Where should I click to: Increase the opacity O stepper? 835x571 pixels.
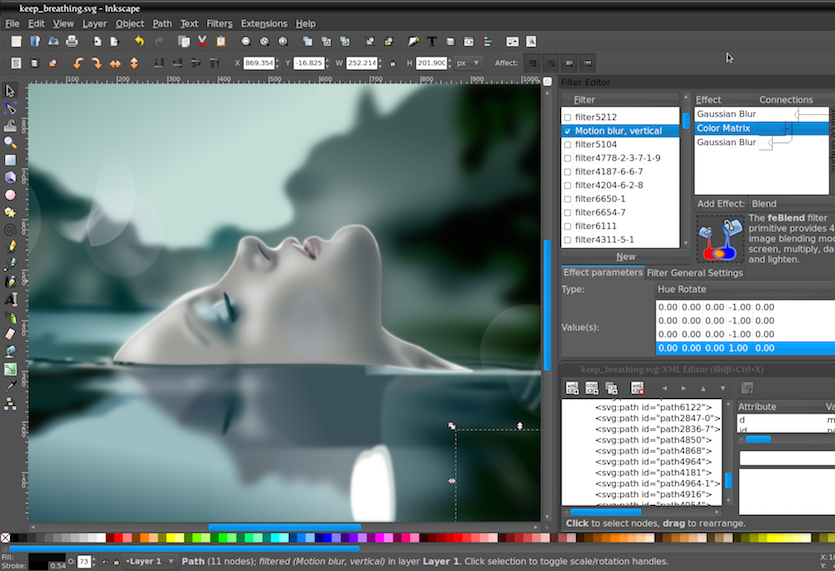[x=94, y=559]
